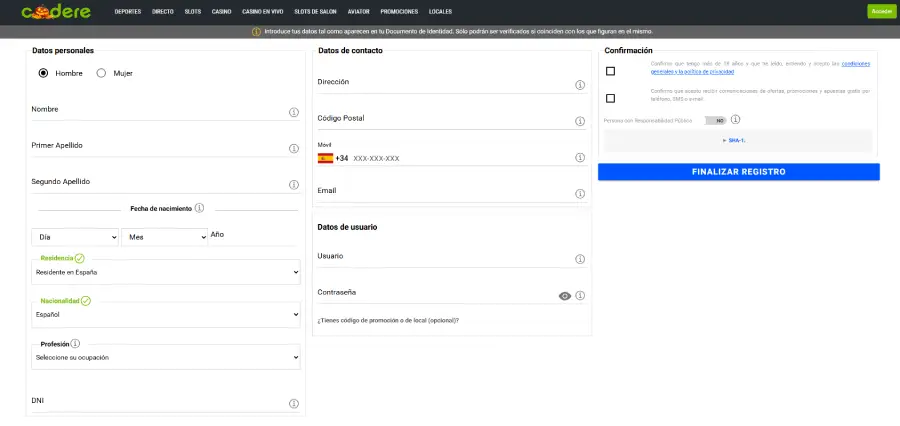Viewport: 900px width, 426px height.
Task: Select the Hombre radio button
Action: (43, 73)
